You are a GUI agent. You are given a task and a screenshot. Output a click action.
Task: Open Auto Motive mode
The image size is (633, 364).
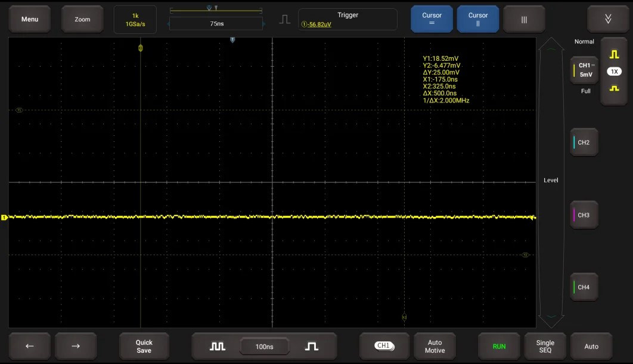435,346
